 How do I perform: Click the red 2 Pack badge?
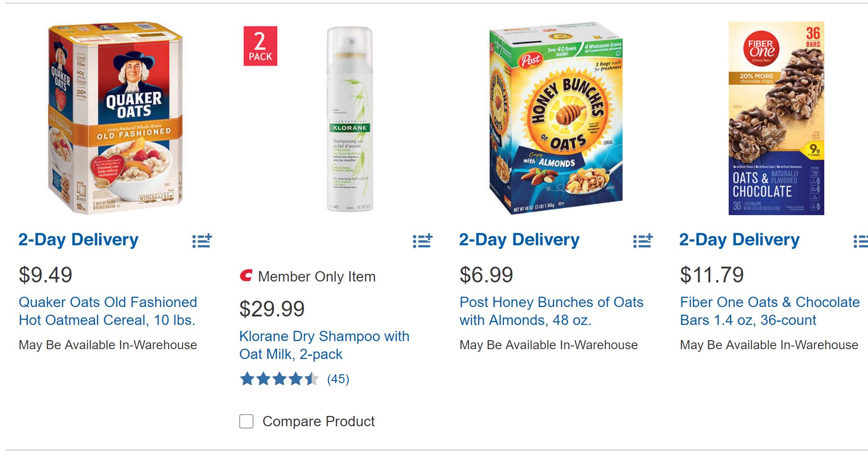(260, 46)
